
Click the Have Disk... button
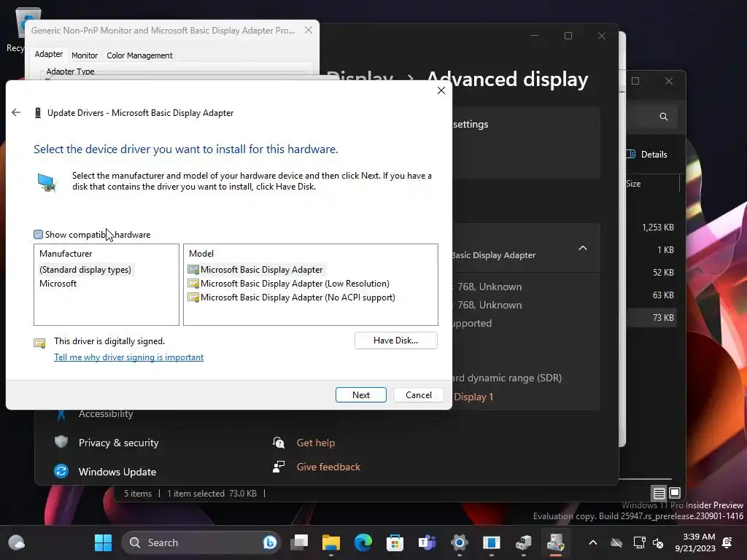(395, 341)
